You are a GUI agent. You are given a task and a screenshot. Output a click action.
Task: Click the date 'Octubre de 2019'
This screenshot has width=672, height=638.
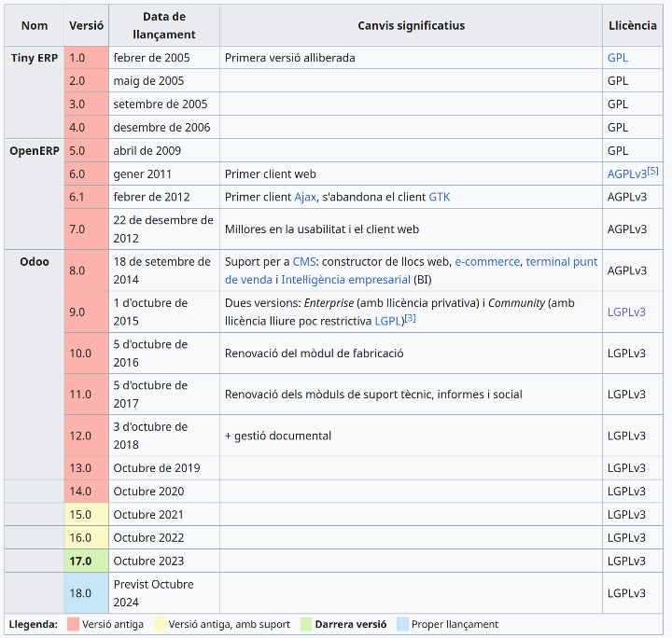pos(157,468)
